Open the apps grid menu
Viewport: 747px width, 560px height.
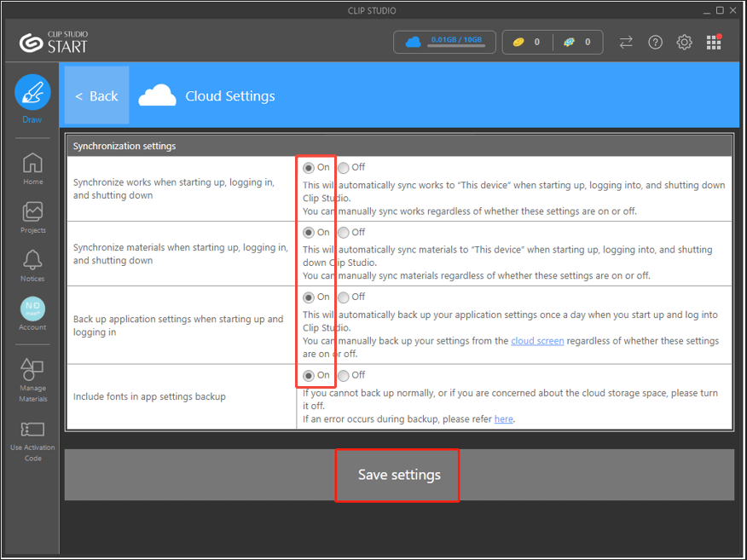pyautogui.click(x=714, y=42)
